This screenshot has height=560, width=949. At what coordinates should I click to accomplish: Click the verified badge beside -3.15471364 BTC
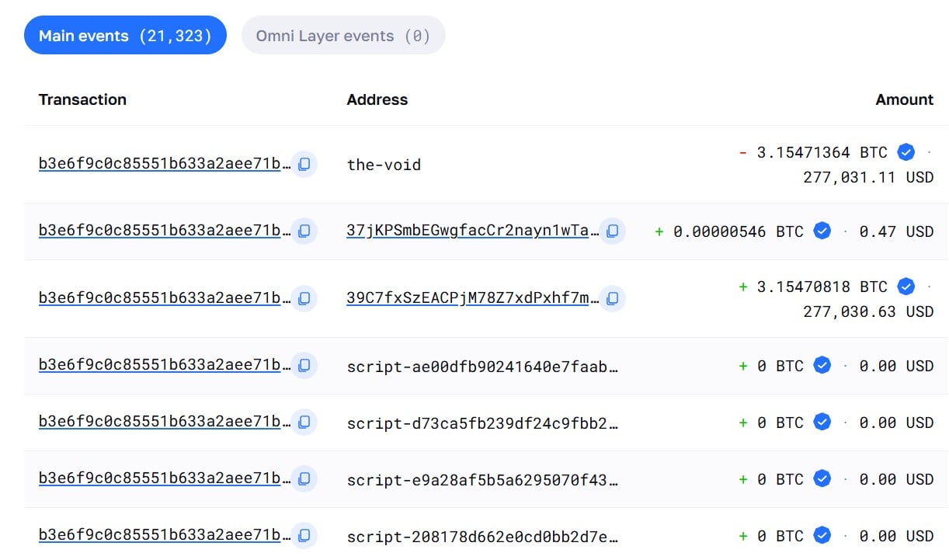point(906,152)
